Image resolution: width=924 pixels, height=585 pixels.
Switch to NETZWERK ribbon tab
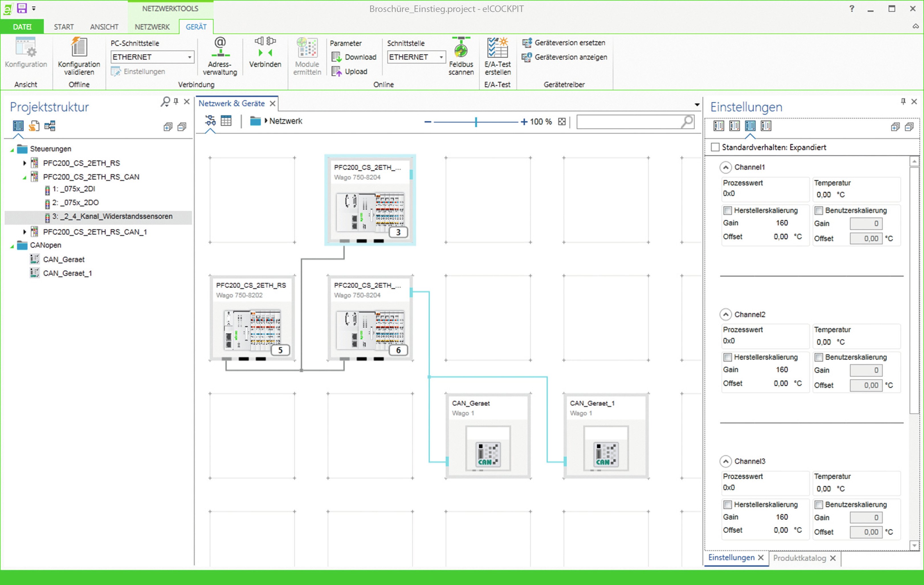(152, 27)
